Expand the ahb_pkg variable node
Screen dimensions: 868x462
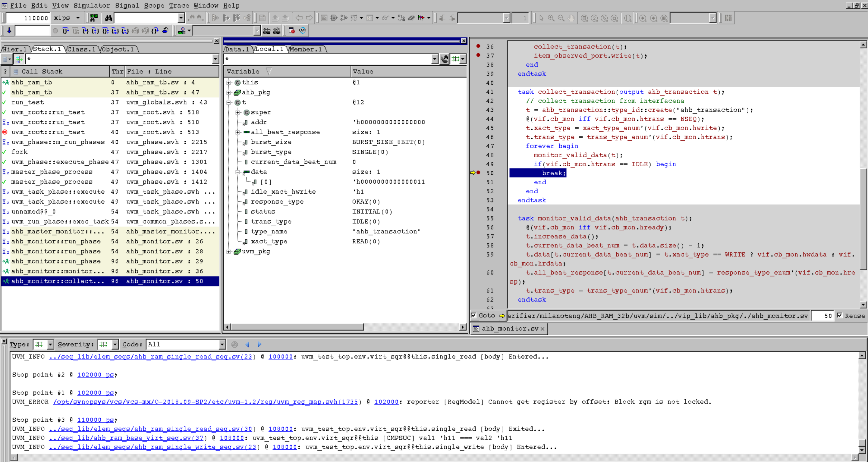(x=228, y=92)
